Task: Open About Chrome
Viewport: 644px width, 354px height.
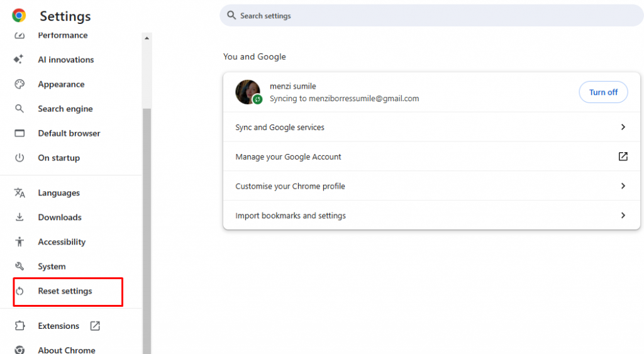Action: tap(67, 350)
